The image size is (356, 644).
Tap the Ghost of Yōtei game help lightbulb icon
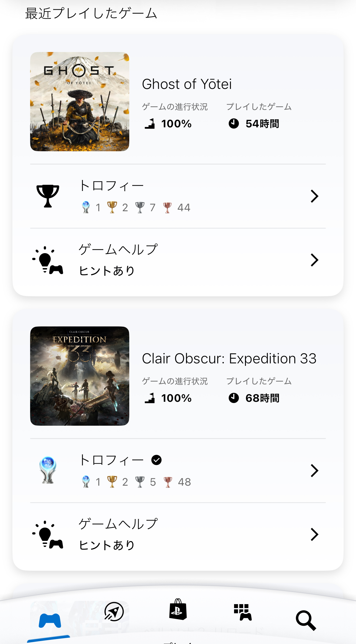[48, 260]
